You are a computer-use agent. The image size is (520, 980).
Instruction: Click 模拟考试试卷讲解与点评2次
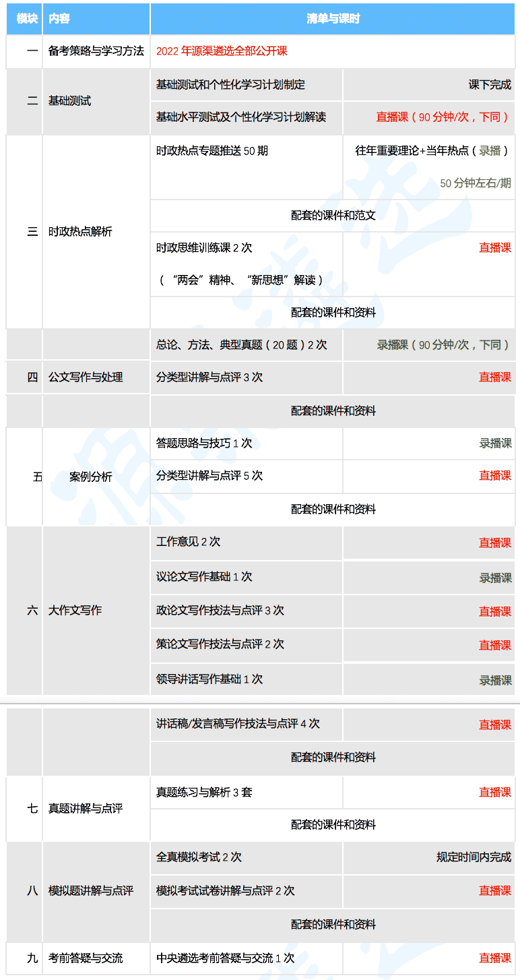226,891
